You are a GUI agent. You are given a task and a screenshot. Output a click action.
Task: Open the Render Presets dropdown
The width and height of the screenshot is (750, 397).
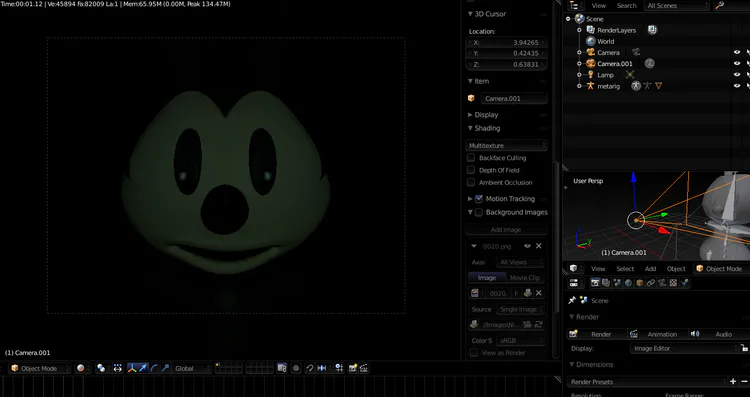pos(647,382)
